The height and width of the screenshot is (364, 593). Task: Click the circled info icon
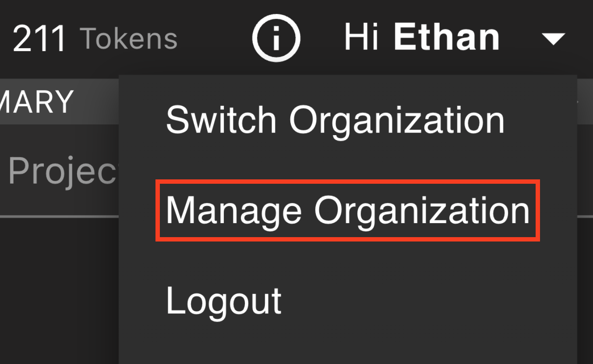point(276,38)
